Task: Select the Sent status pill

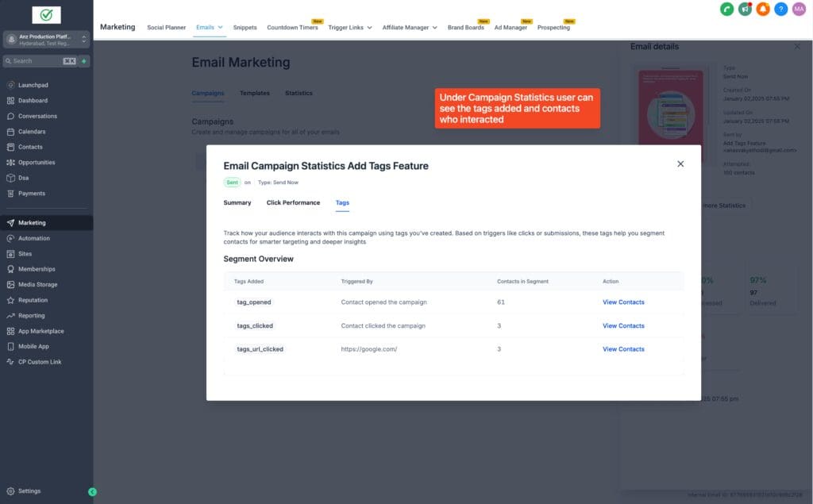Action: (x=232, y=183)
